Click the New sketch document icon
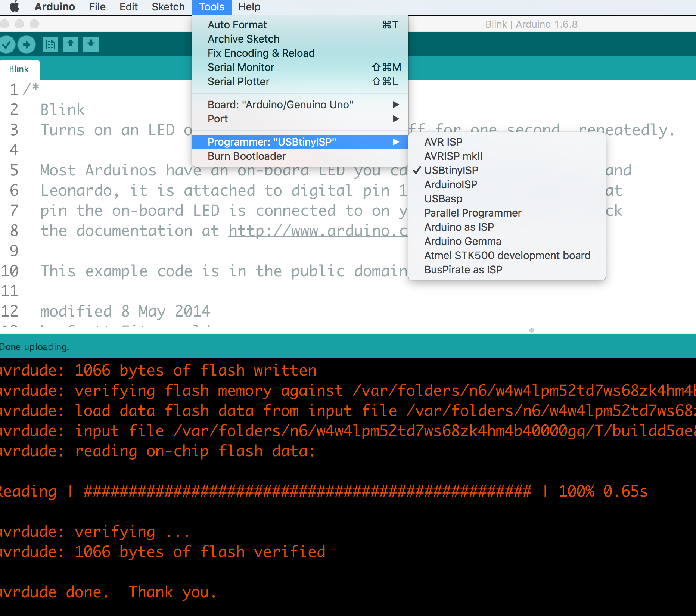Screen dimensions: 696x616 click(x=50, y=45)
